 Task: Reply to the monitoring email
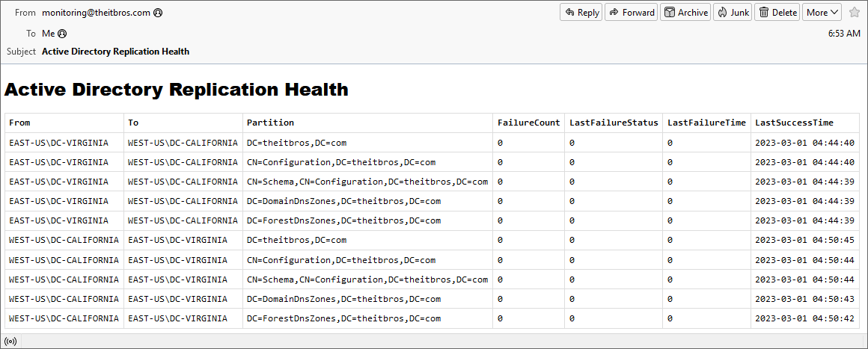tap(581, 13)
